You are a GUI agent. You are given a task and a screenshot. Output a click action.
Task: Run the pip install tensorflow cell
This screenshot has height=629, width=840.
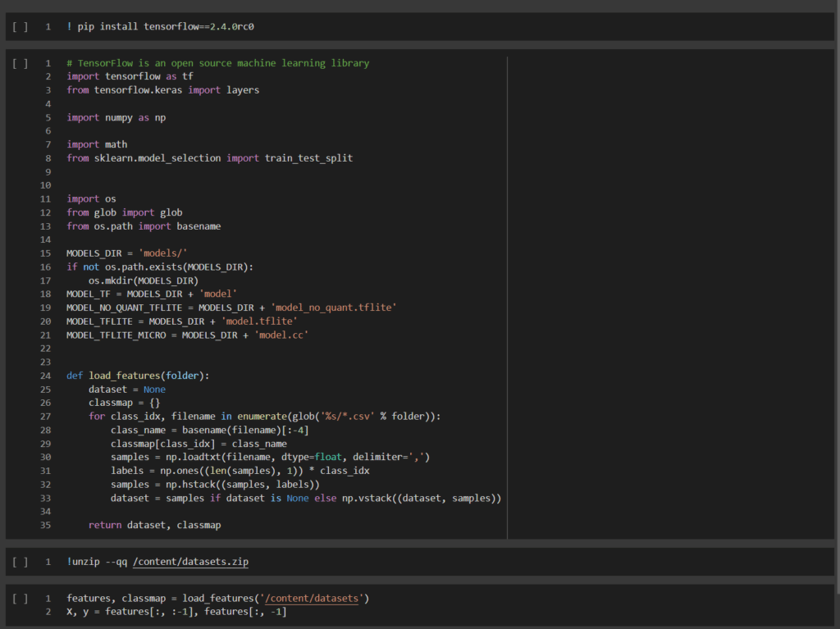click(x=20, y=27)
